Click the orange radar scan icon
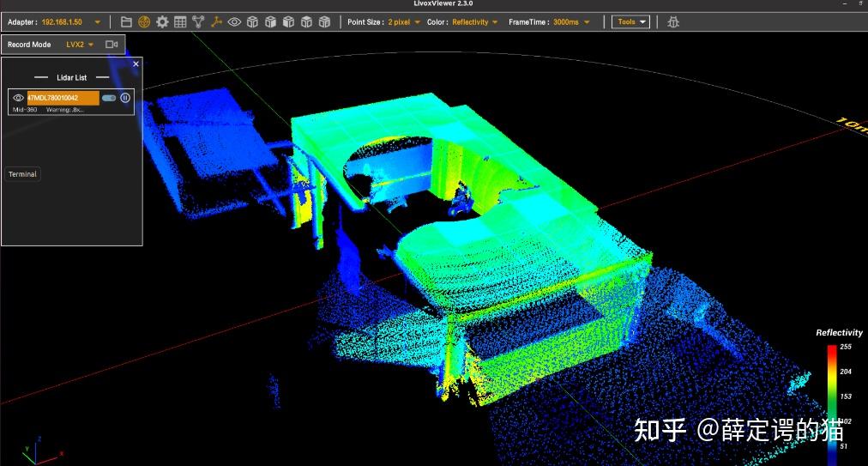The image size is (868, 466). tap(144, 21)
